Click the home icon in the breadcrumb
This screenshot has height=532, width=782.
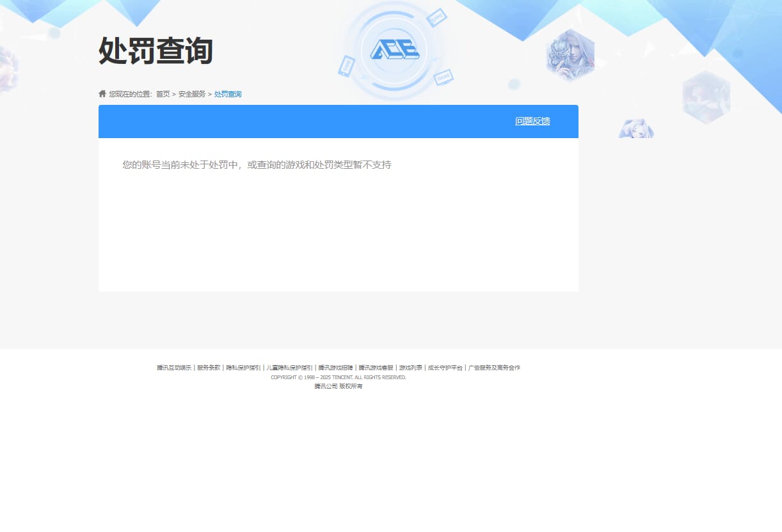click(x=102, y=93)
